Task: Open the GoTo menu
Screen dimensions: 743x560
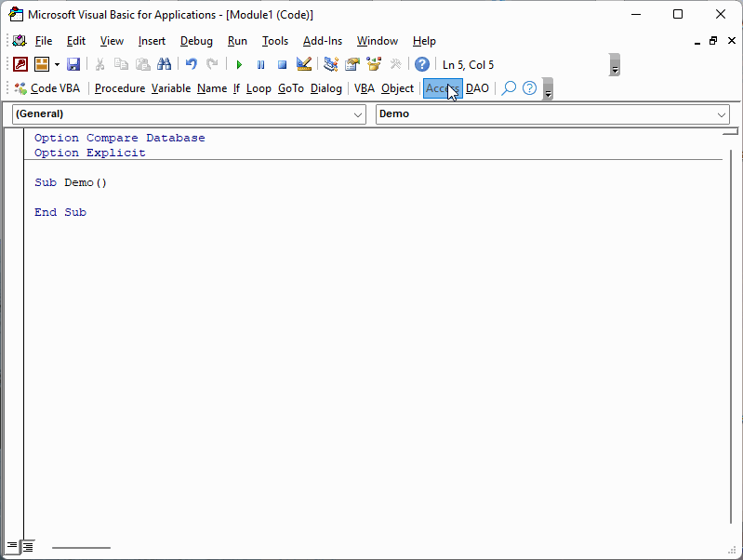Action: [291, 88]
